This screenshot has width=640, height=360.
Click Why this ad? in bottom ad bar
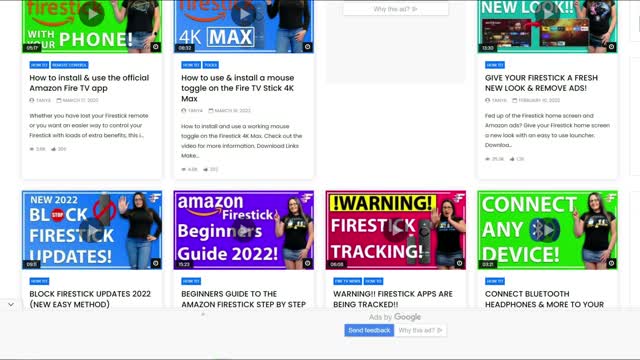[x=420, y=330]
